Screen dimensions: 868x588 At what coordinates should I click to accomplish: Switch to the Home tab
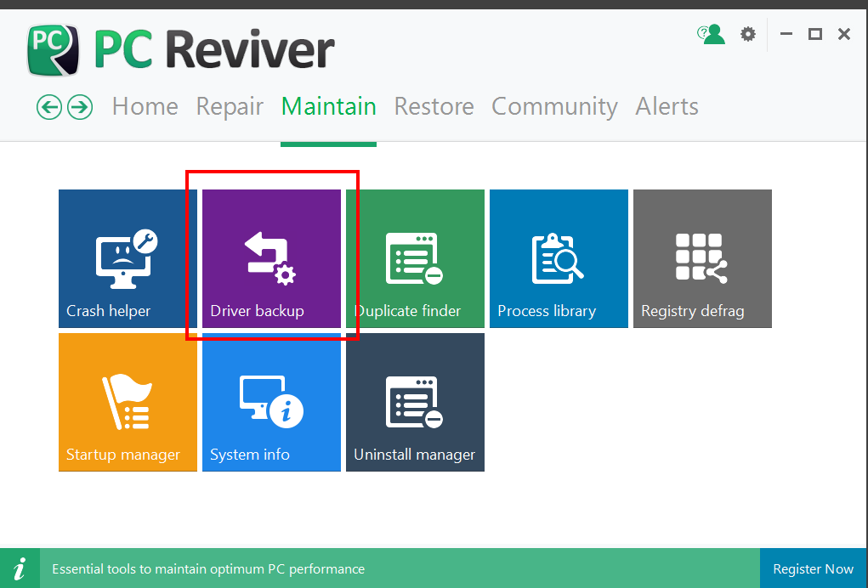(145, 106)
